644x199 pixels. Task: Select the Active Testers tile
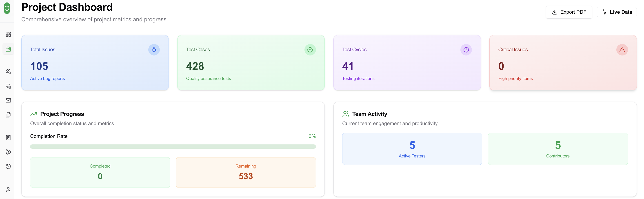(x=412, y=149)
